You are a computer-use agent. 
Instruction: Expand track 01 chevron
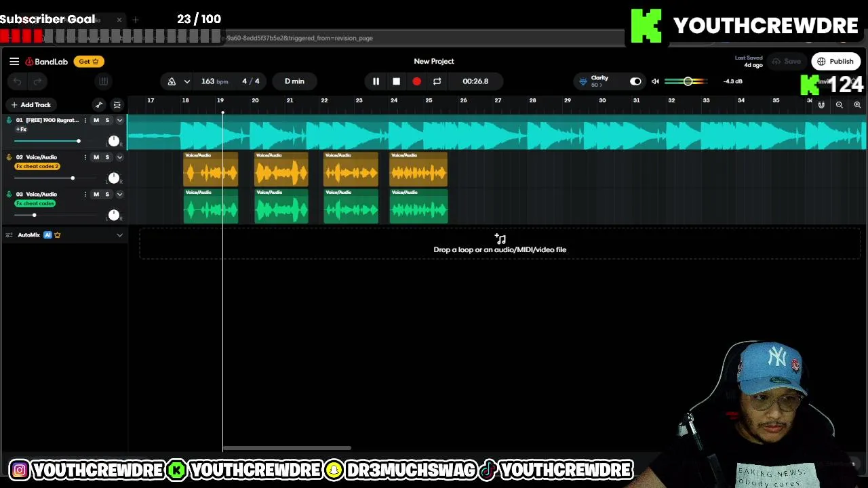119,121
